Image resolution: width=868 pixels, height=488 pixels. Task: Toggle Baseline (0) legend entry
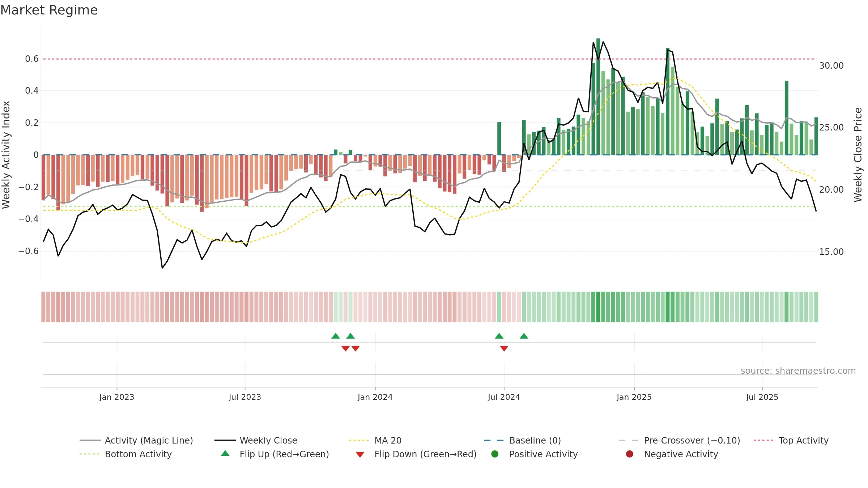(x=522, y=440)
